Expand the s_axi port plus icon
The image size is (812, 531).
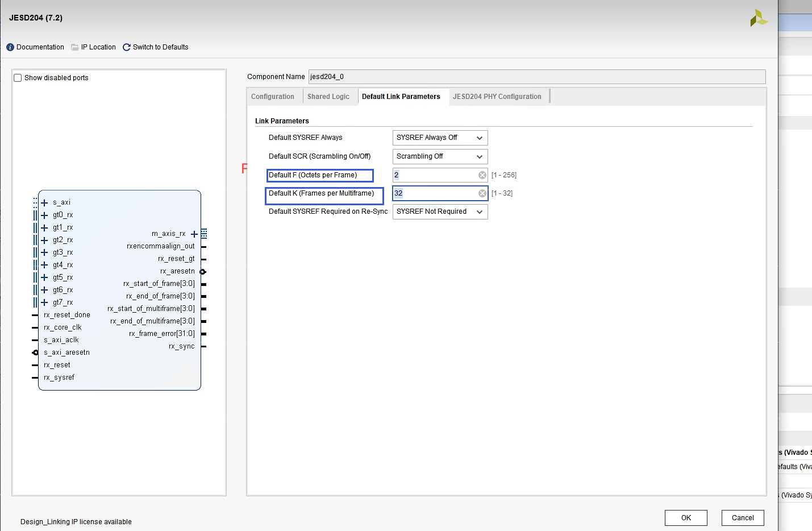44,202
